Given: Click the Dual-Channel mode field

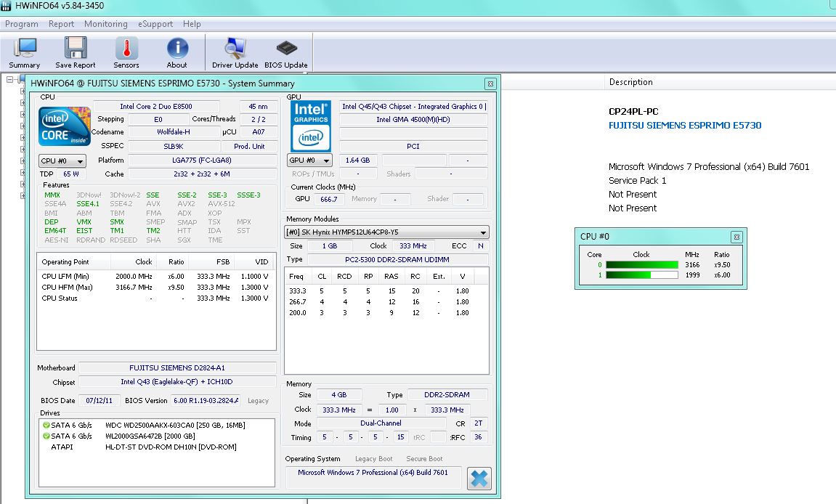Looking at the screenshot, I should click(x=381, y=423).
